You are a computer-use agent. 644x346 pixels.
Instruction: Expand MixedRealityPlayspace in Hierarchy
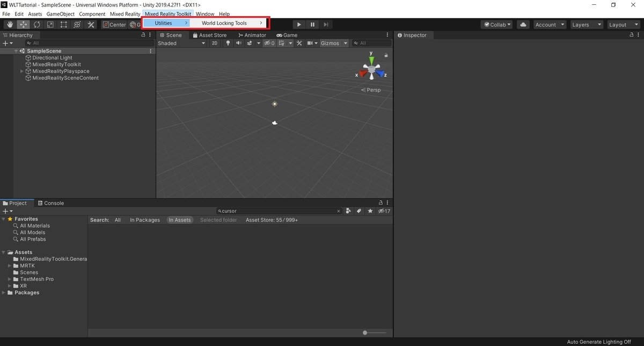tap(22, 71)
